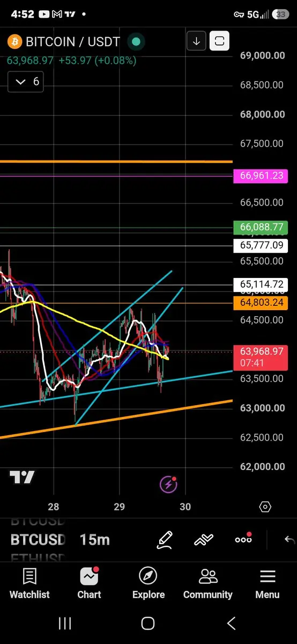Open the indicators wave icon
297x644 pixels.
pos(204,539)
